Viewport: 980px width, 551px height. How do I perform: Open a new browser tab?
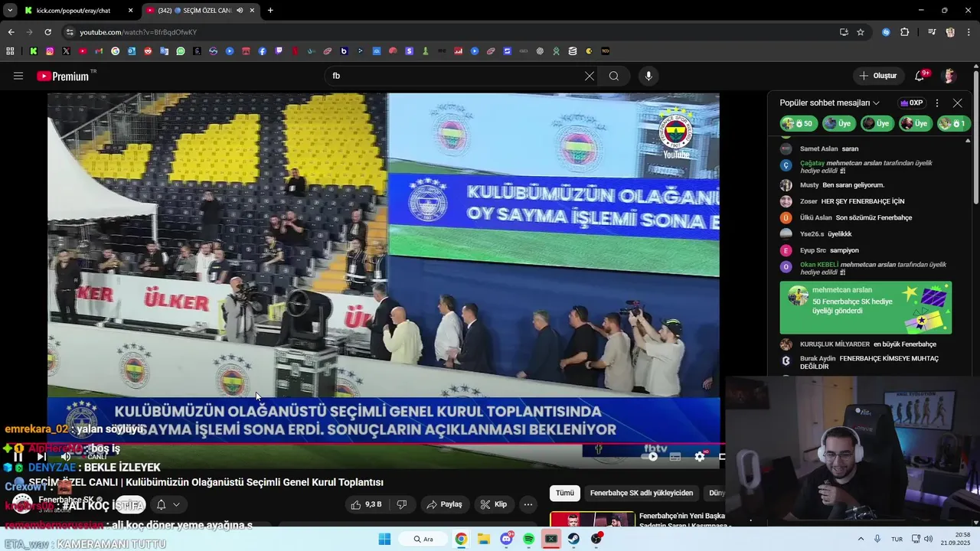click(270, 11)
